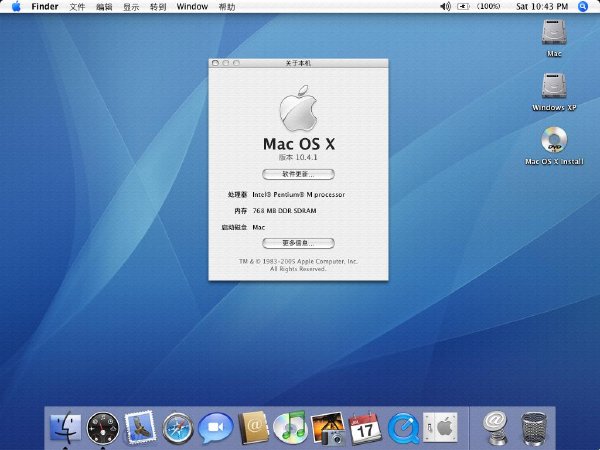
Task: Open the 文件 menu
Action: coord(77,7)
